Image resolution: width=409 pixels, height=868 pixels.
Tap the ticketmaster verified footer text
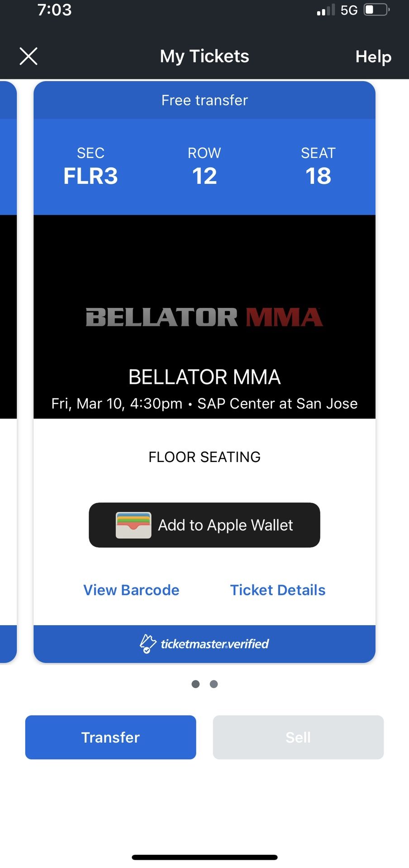point(215,644)
